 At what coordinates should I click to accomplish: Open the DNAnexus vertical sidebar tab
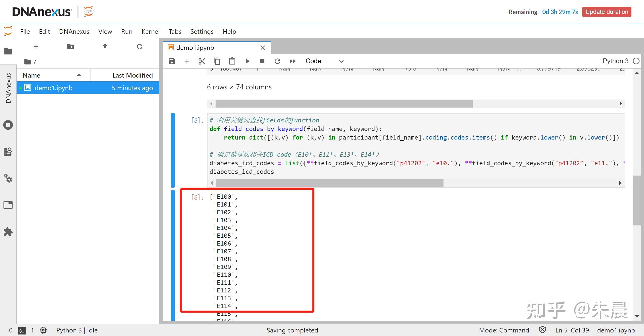pyautogui.click(x=8, y=88)
